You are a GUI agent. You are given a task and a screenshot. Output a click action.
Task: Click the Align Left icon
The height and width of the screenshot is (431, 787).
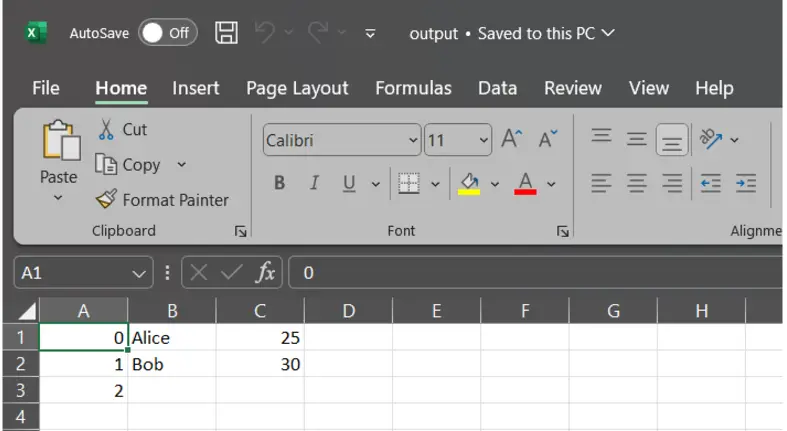tap(601, 183)
